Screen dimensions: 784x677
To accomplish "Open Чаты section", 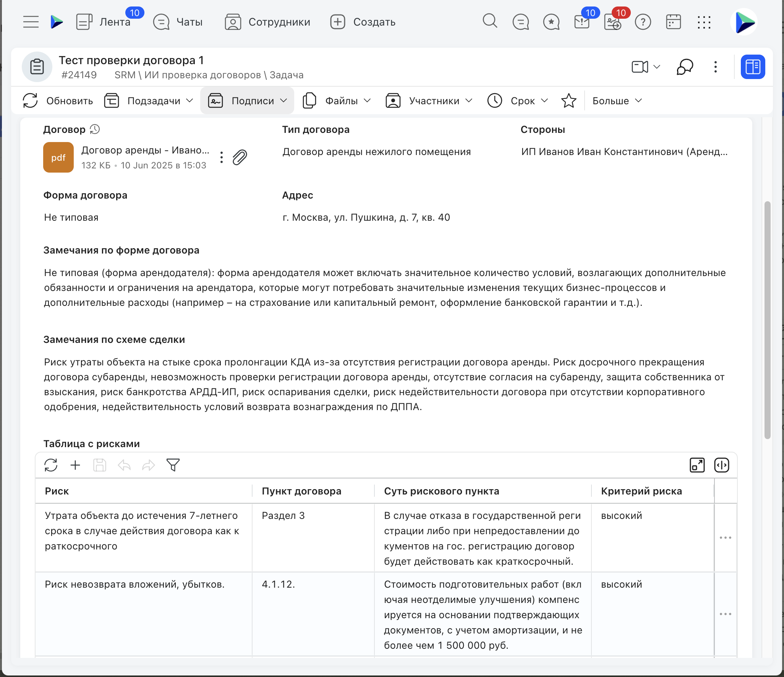I will (178, 22).
